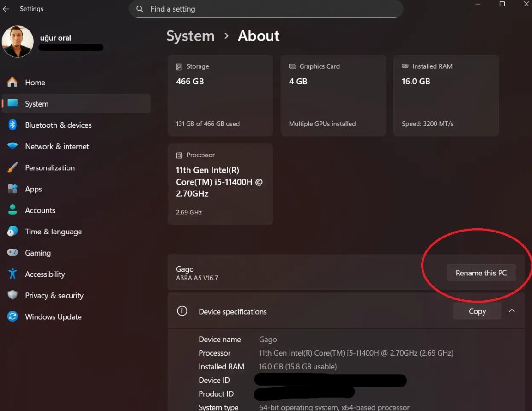Open the user profile picture
532x411 pixels.
click(18, 42)
